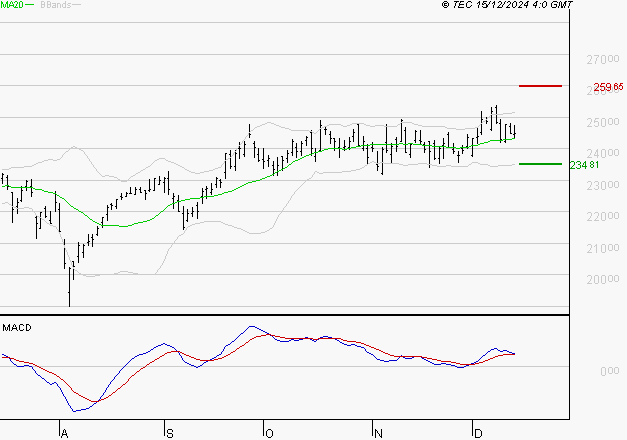
Task: Click the 240.00 price axis label
Action: [603, 153]
